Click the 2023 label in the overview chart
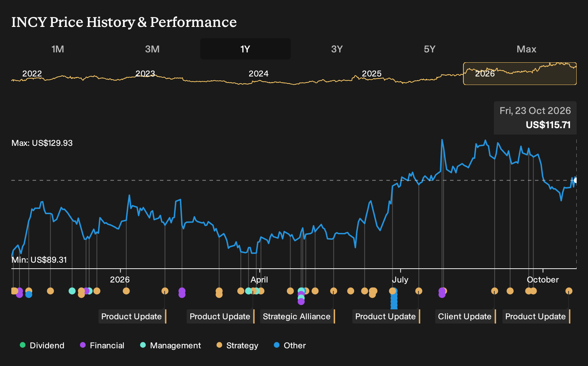This screenshot has width=588, height=366. pyautogui.click(x=145, y=74)
